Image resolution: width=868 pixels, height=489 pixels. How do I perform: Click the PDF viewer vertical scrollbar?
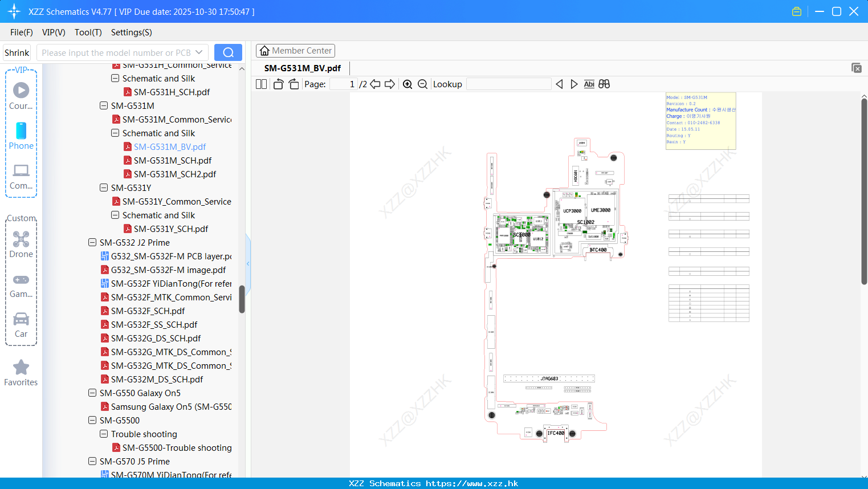[x=864, y=191]
